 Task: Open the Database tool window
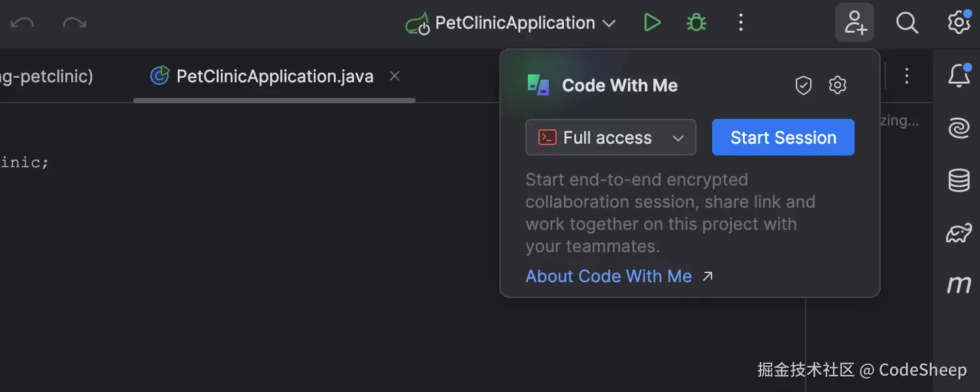tap(958, 180)
